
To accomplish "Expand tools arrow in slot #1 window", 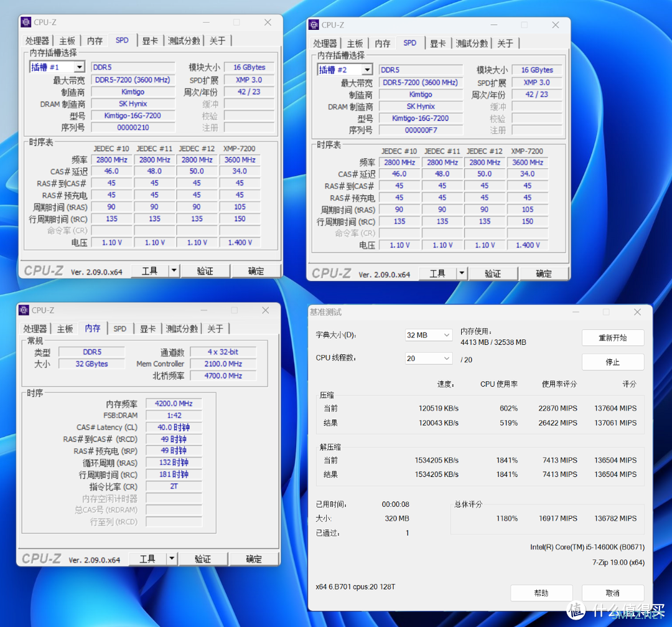I will click(174, 271).
